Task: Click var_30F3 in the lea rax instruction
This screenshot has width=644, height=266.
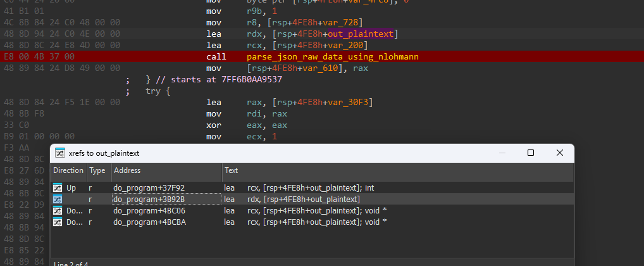Action: (x=348, y=103)
